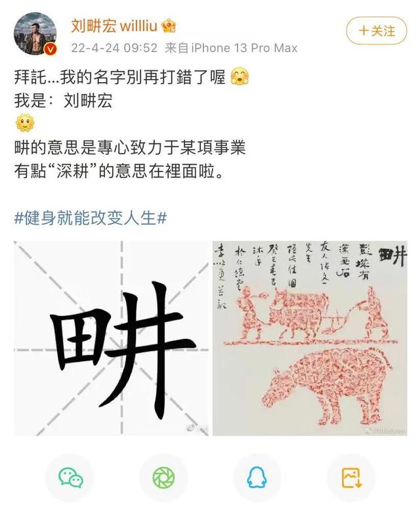420x515 pixels.
Task: Open the 刘畊宏 profile avatar
Action: coord(35,34)
